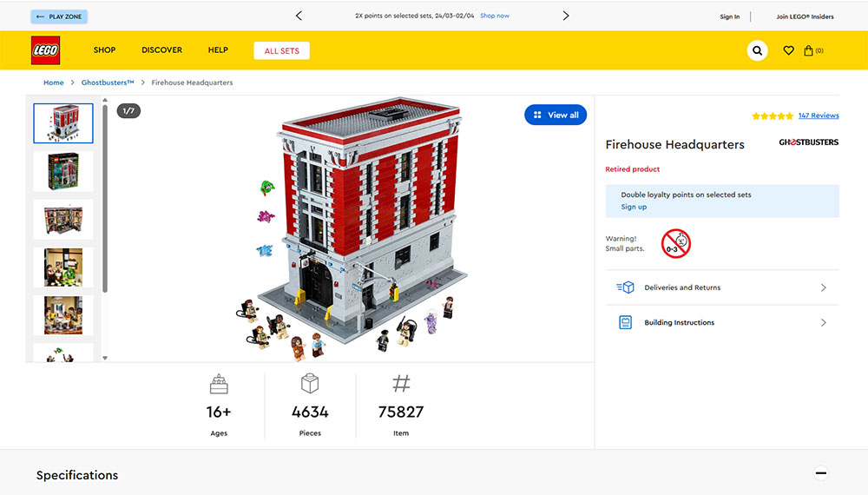Image resolution: width=868 pixels, height=495 pixels.
Task: Open the SHOP menu
Action: [105, 49]
